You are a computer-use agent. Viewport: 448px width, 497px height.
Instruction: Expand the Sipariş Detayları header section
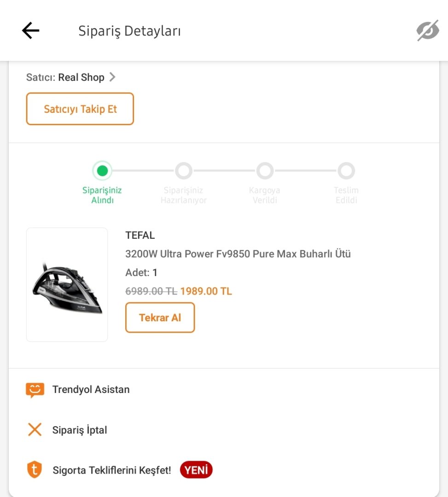(x=129, y=30)
